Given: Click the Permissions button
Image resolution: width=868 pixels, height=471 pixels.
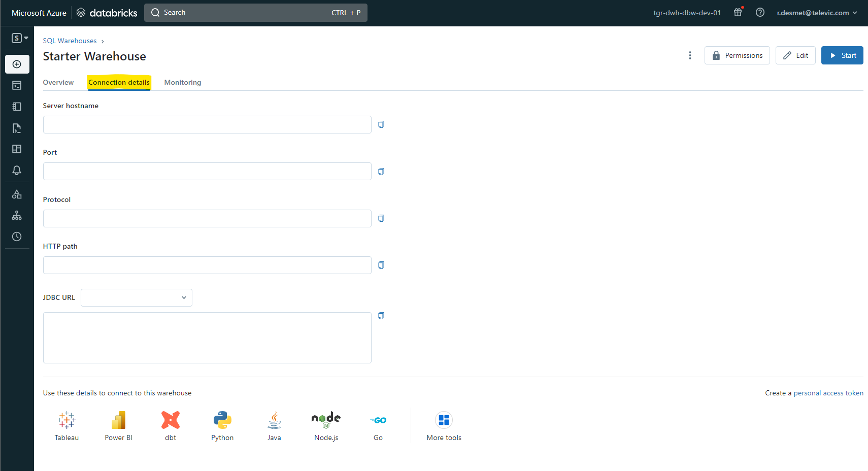Looking at the screenshot, I should tap(737, 55).
